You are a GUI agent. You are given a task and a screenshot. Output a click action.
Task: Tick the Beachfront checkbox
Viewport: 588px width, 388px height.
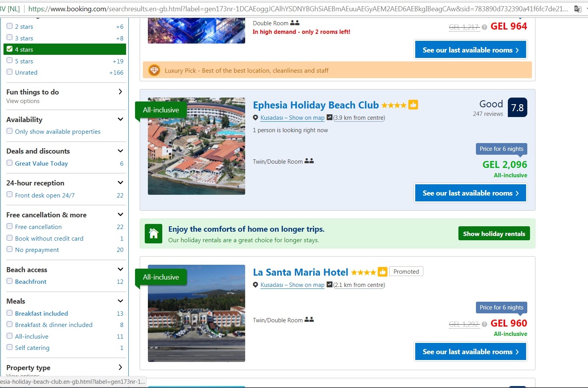point(10,281)
